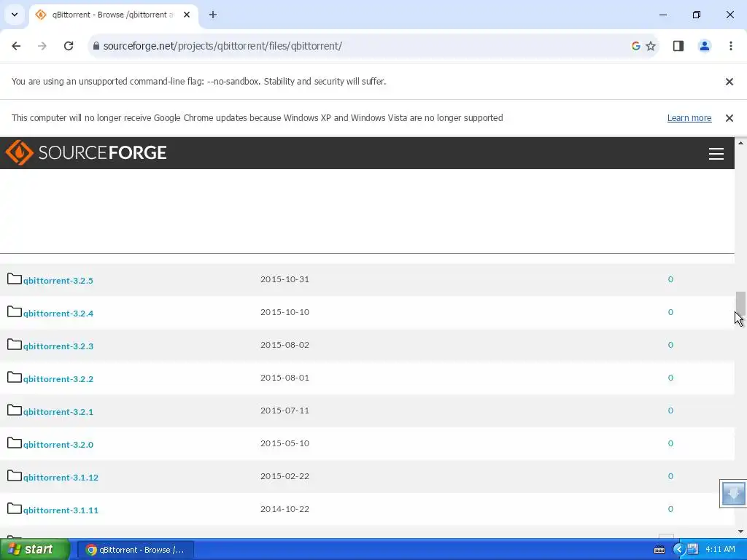
Task: Click the page scrollbar thumb
Action: click(x=740, y=304)
